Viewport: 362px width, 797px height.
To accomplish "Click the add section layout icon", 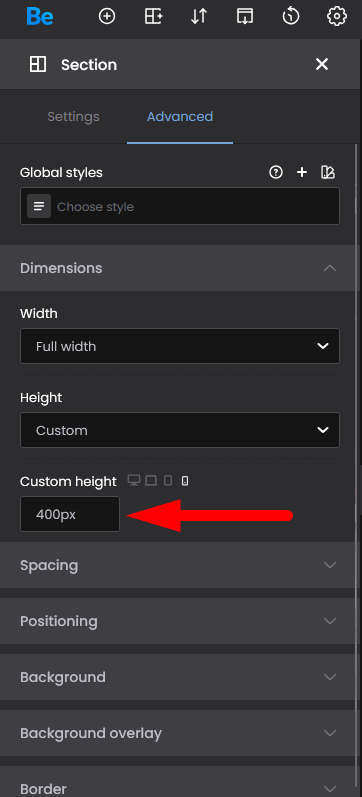I will 153,17.
